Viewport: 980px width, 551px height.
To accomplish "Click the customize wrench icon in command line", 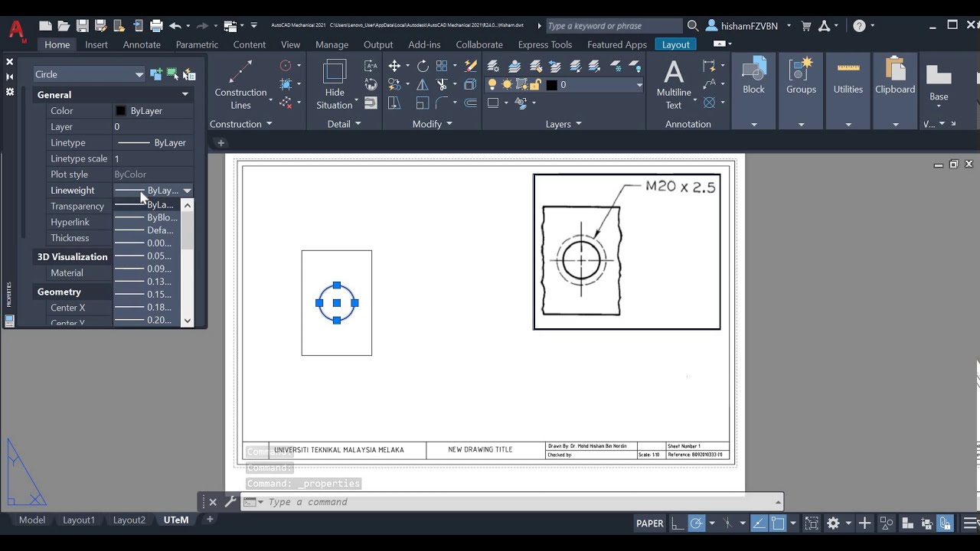I will [x=230, y=502].
